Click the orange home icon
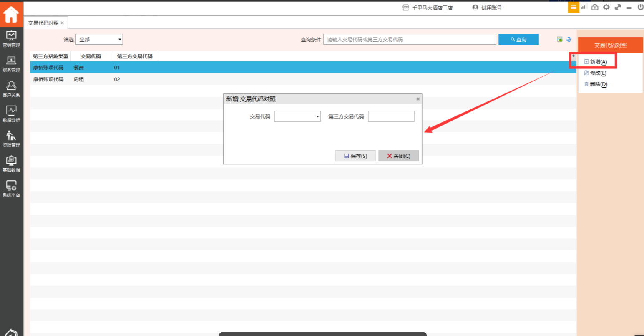This screenshot has width=644, height=336. 11,14
